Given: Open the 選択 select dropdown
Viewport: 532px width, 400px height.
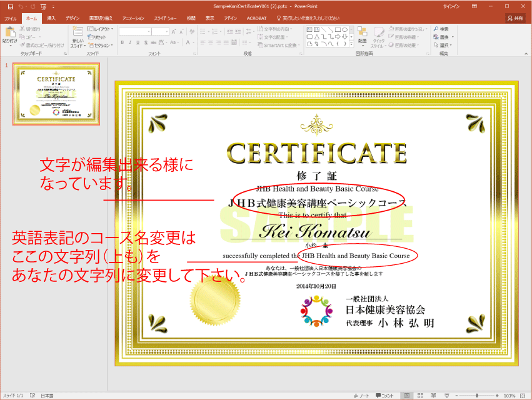Looking at the screenshot, I should [443, 45].
